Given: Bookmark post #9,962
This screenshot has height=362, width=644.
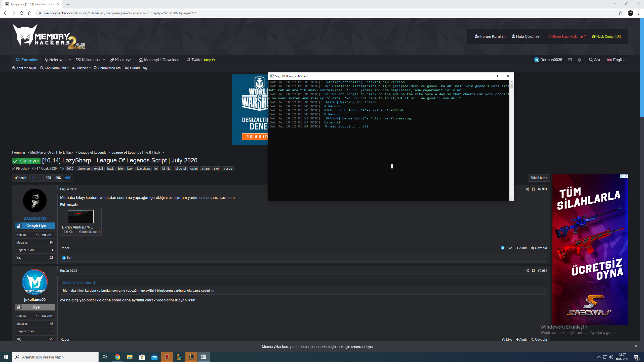Looking at the screenshot, I should (x=533, y=271).
